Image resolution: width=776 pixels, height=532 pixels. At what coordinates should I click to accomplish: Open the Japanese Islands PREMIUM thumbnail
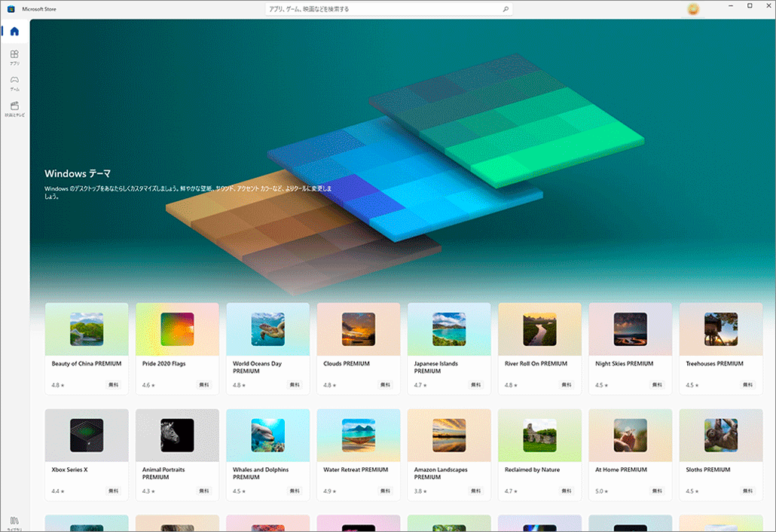pyautogui.click(x=449, y=329)
